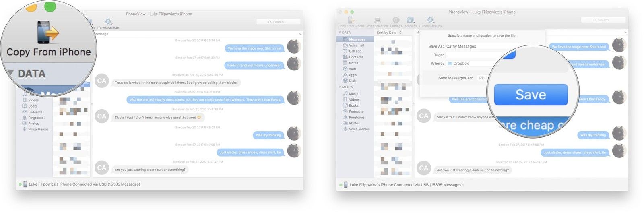Open Settings gear in the toolbar
Screen dimensions: 644x213
click(x=396, y=21)
